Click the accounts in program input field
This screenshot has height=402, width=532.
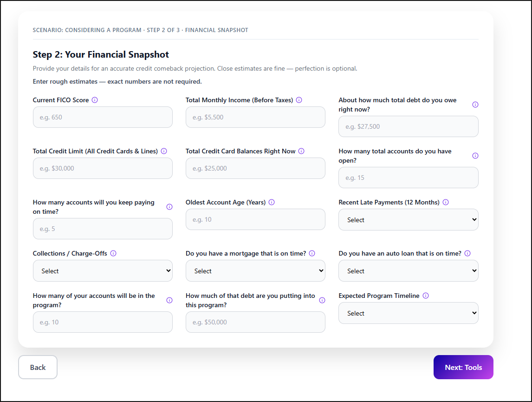click(x=103, y=322)
